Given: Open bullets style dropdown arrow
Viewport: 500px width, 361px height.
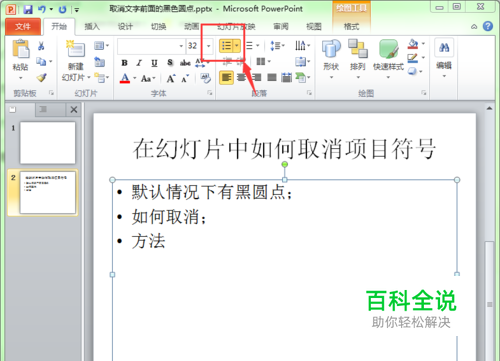Looking at the screenshot, I should pos(237,46).
